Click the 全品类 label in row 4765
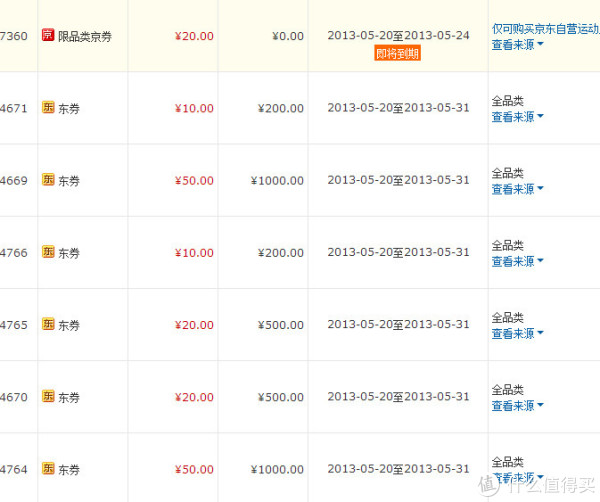The height and width of the screenshot is (502, 600). coord(508,318)
